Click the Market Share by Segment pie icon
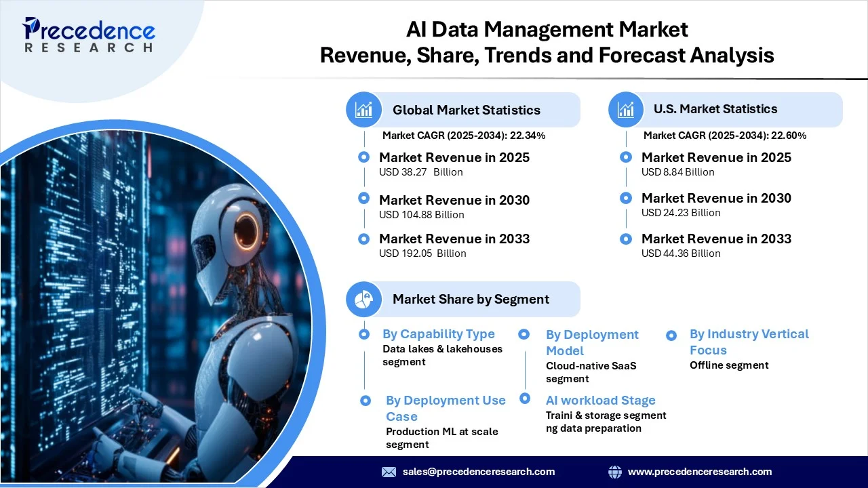Viewport: 868px width, 488px height. click(x=363, y=299)
